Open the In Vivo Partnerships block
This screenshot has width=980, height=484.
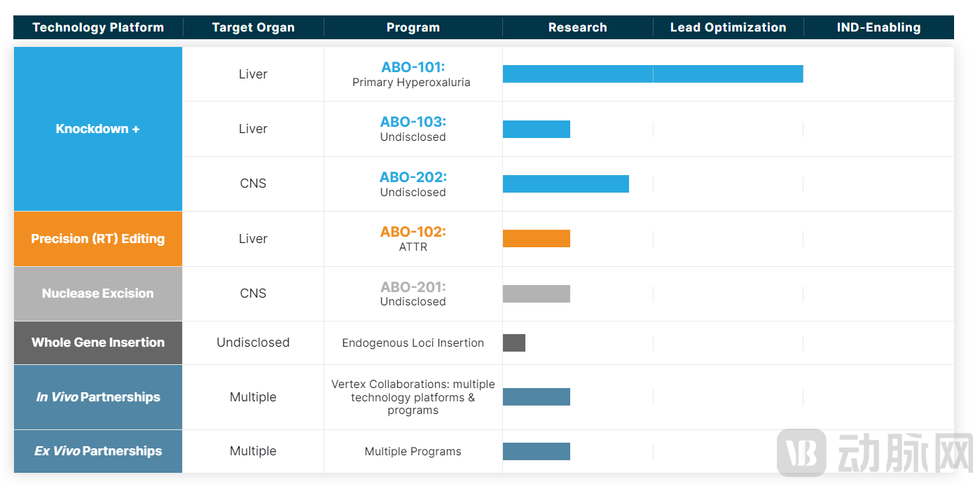tap(98, 397)
